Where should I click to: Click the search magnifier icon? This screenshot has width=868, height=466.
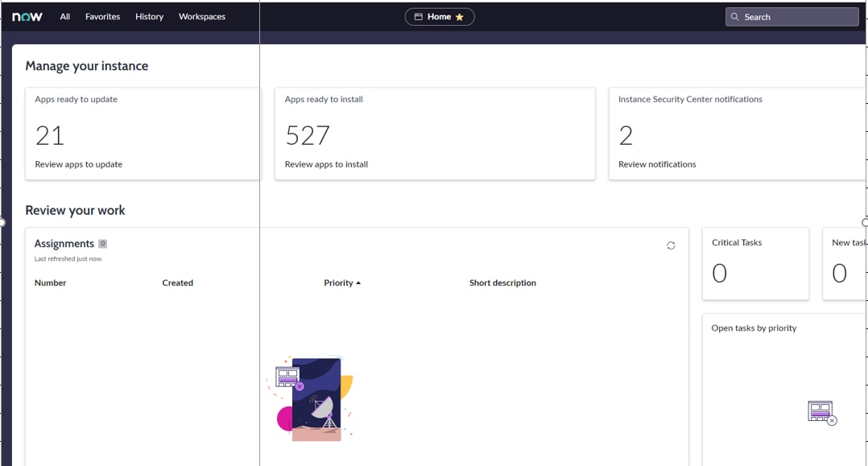(734, 17)
